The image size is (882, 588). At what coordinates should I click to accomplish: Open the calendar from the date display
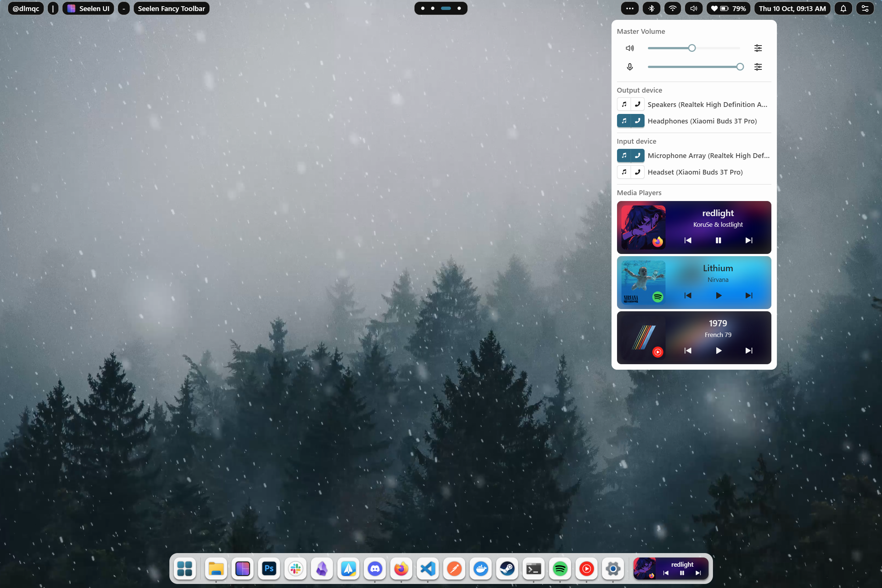791,8
